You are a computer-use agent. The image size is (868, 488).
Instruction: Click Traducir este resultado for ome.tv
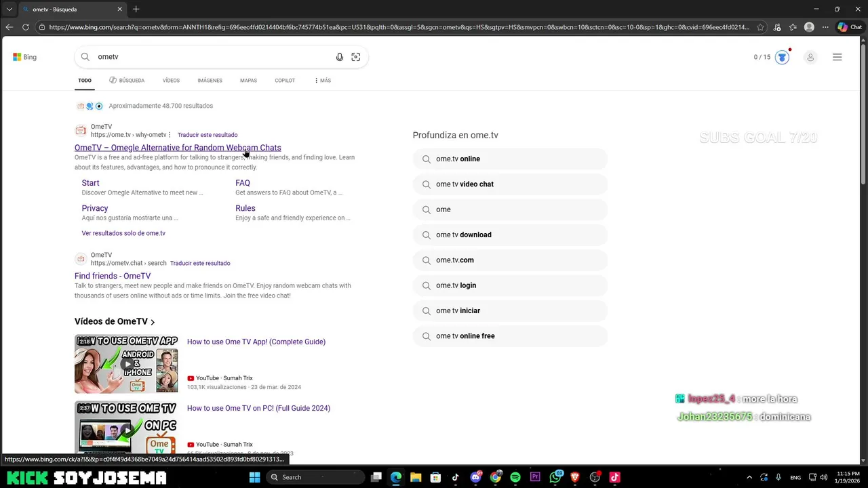(x=208, y=135)
